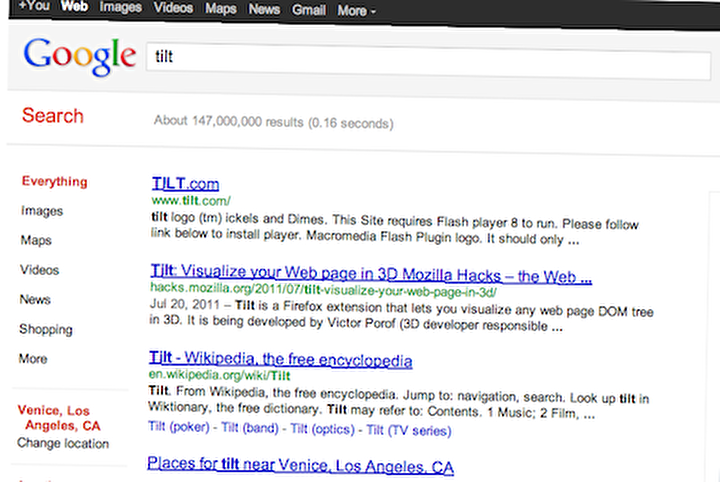Screen dimensions: 720x482
Task: Switch to Images in top navigation bar
Action: point(120,7)
